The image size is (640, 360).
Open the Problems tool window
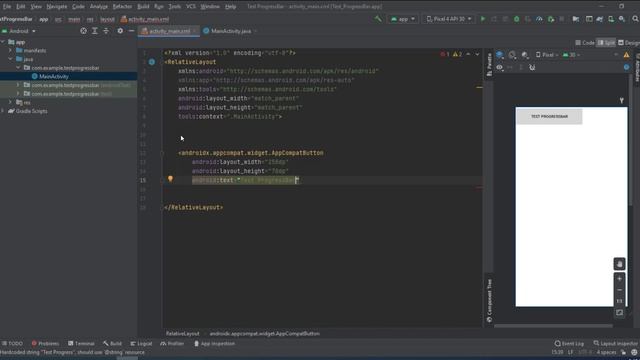pos(45,343)
